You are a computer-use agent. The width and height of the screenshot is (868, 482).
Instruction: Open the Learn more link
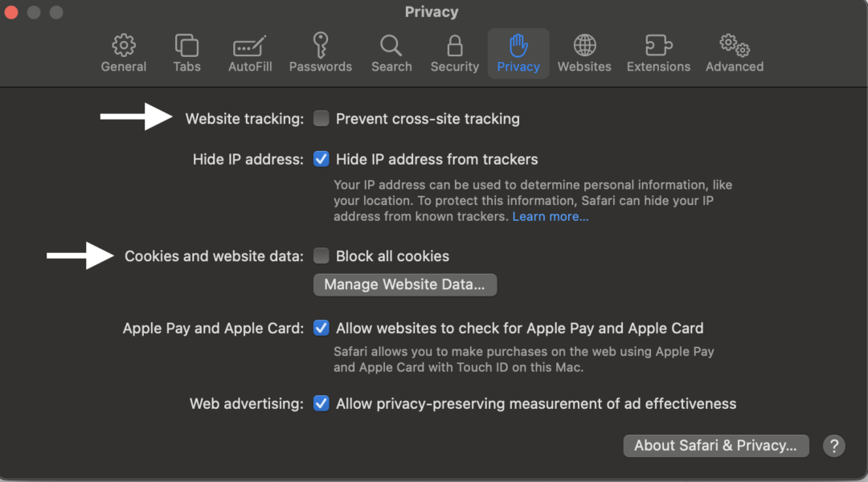pyautogui.click(x=550, y=216)
